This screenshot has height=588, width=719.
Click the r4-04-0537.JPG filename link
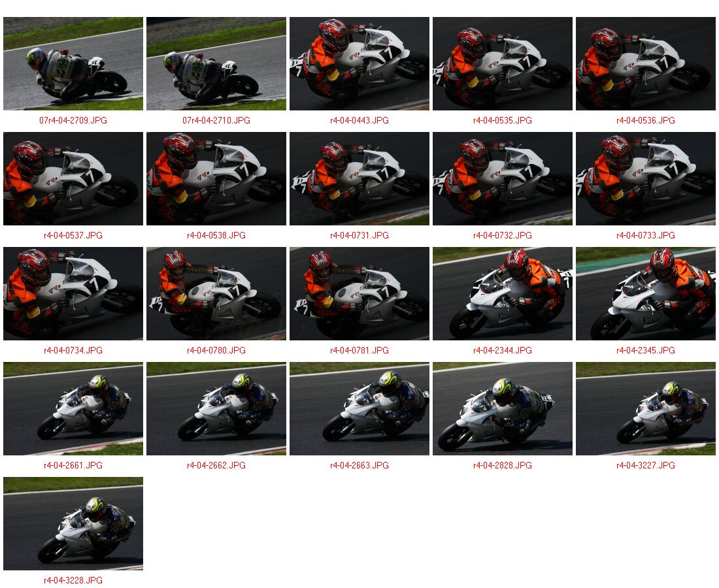tap(73, 236)
